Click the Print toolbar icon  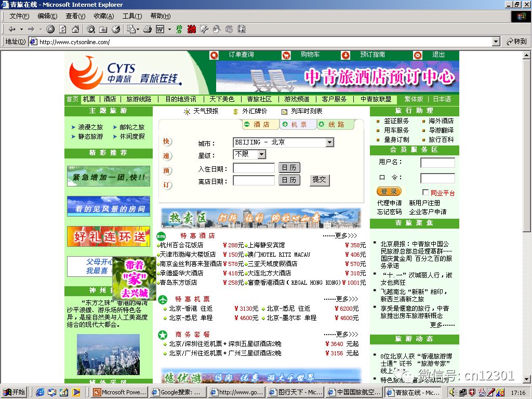(x=147, y=30)
